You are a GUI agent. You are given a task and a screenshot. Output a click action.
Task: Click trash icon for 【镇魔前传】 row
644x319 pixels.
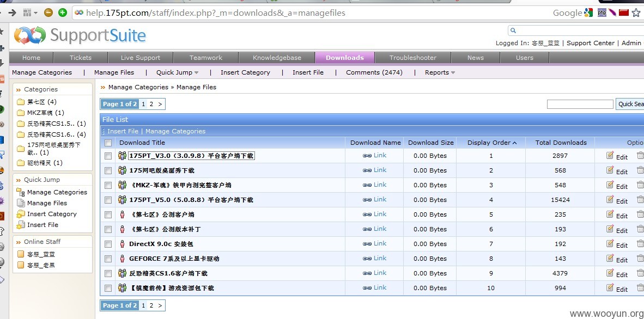click(x=640, y=287)
